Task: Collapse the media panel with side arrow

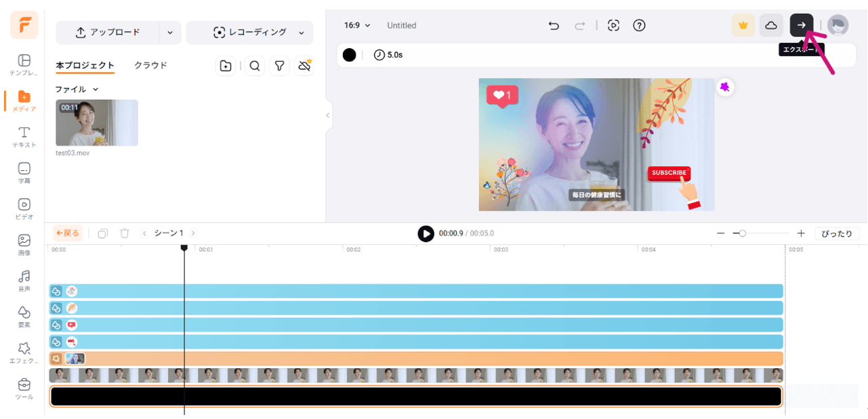Action: [x=328, y=115]
